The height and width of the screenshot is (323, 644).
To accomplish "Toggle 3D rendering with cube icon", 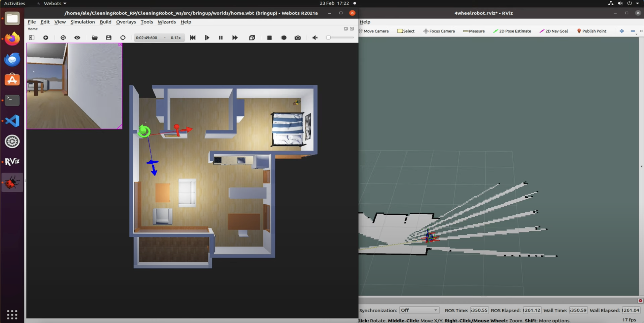I will 252,37.
